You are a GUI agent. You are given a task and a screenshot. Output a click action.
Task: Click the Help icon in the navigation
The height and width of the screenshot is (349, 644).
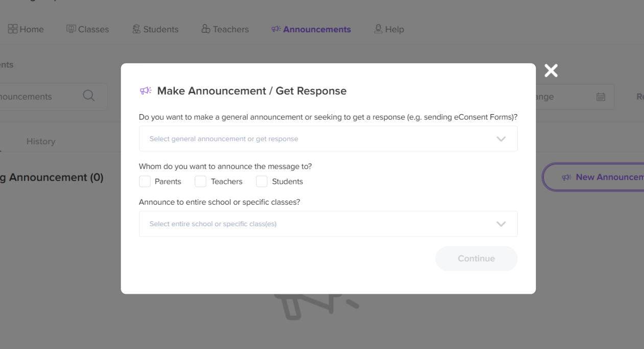[378, 29]
